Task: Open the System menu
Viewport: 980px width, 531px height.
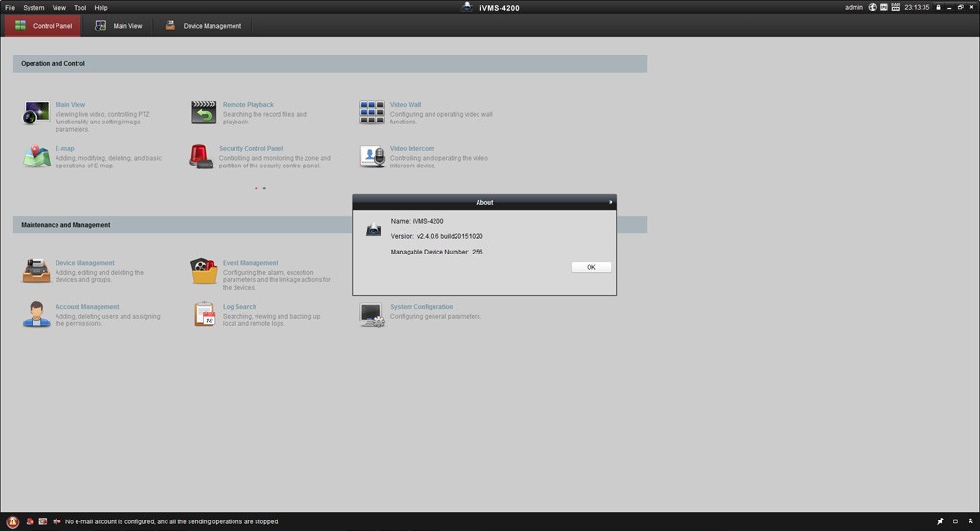Action: pyautogui.click(x=33, y=8)
